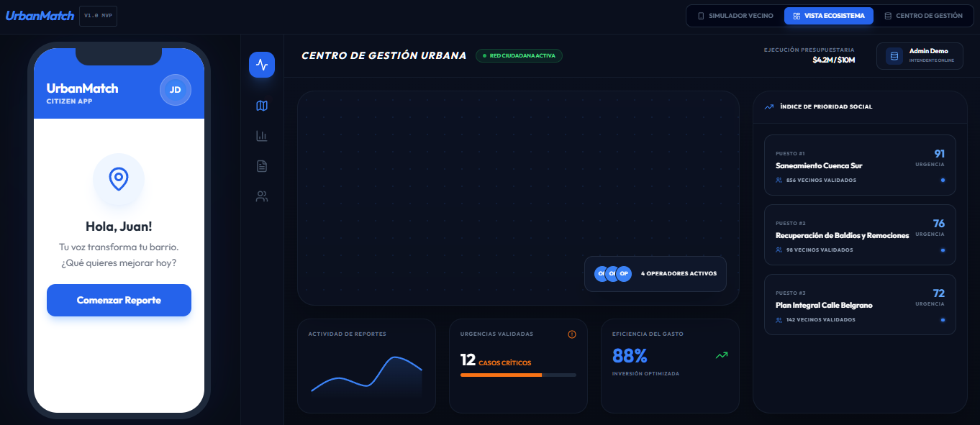Switch to Centro de Gestión tab
The width and height of the screenshot is (980, 425).
[x=923, y=16]
